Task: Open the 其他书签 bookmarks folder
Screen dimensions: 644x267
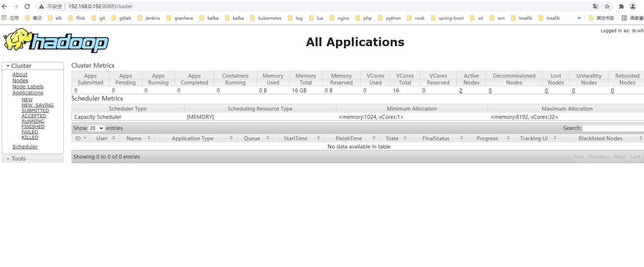Action: coord(601,18)
